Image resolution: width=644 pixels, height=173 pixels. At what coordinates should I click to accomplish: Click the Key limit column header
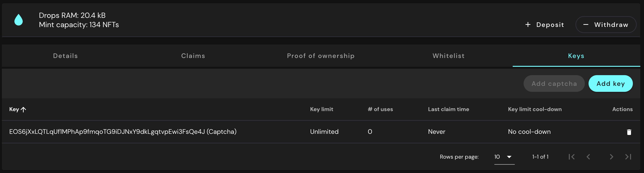click(322, 109)
